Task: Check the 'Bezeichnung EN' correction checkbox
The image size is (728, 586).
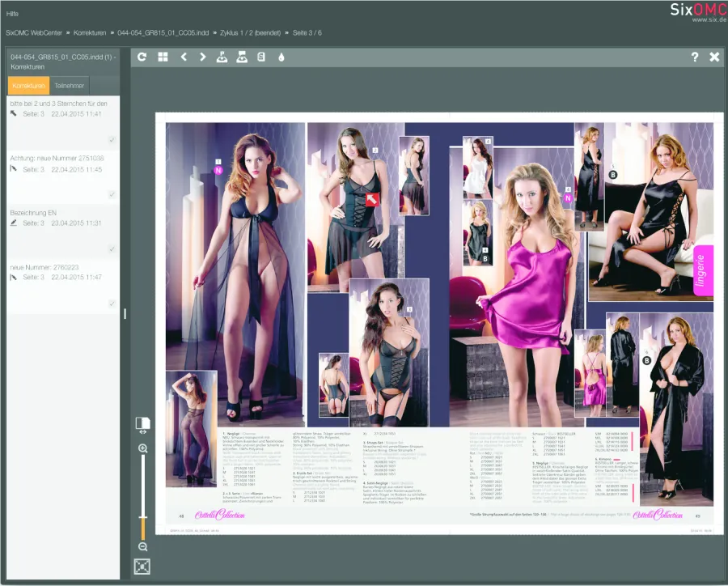Action: click(x=112, y=248)
